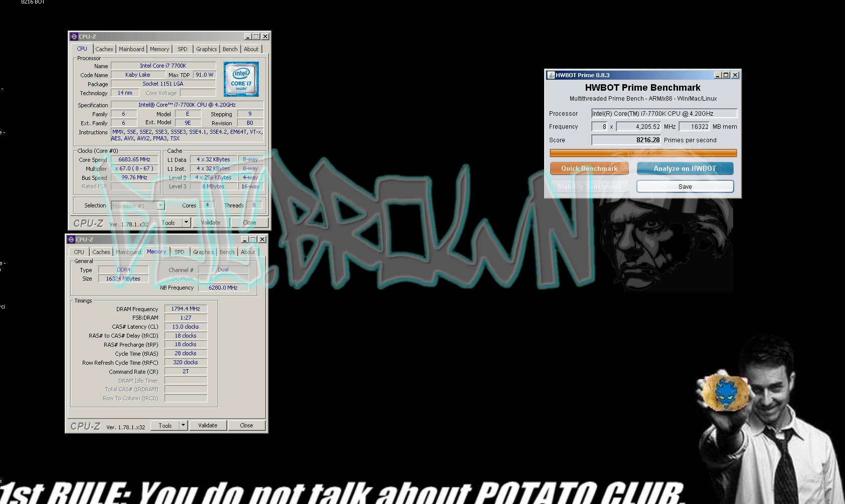Open SPD tab in top CPU-Z window
Image resolution: width=845 pixels, height=504 pixels.
click(x=183, y=49)
